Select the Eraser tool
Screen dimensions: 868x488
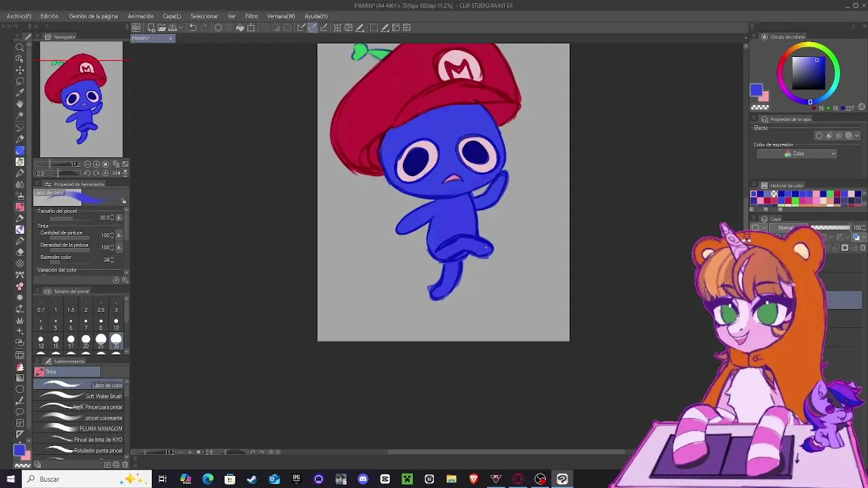pos(20,251)
